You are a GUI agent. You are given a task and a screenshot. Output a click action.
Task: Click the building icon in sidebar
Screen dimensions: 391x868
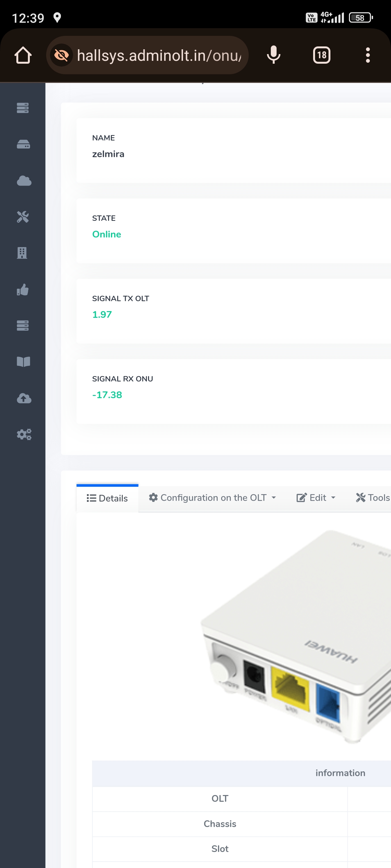click(x=22, y=253)
